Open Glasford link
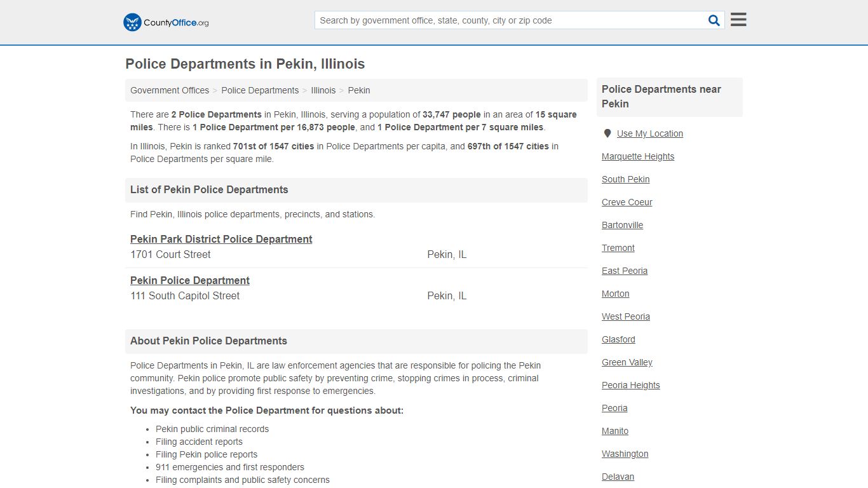This screenshot has height=488, width=868. [618, 339]
